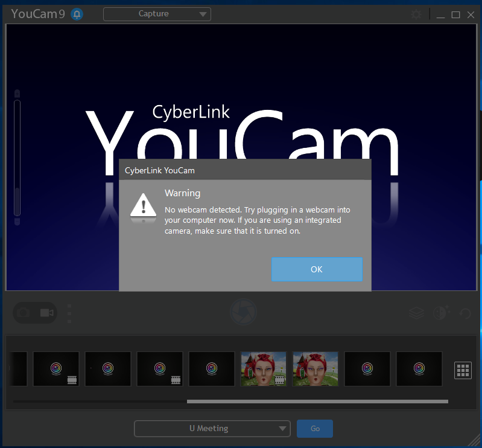Select the red-haired woman photo thumbnail
The width and height of the screenshot is (482, 448).
click(316, 369)
